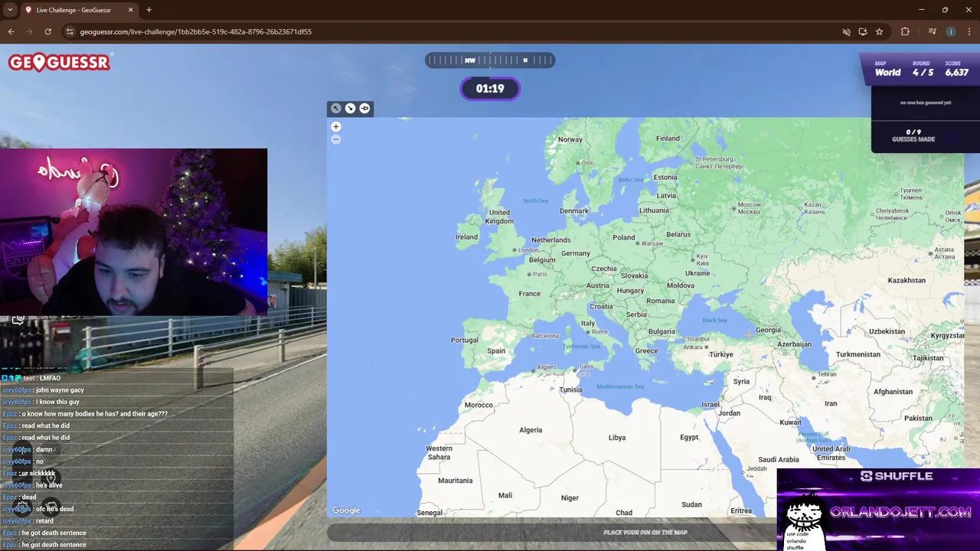Click the Round 4 / 5 indicator

click(x=922, y=69)
